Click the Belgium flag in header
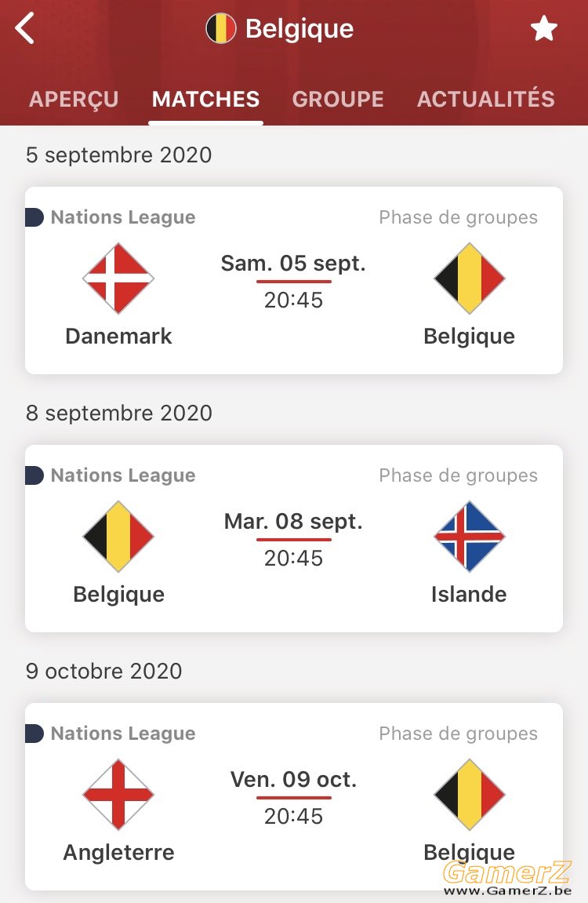This screenshot has width=588, height=903. pos(221,28)
